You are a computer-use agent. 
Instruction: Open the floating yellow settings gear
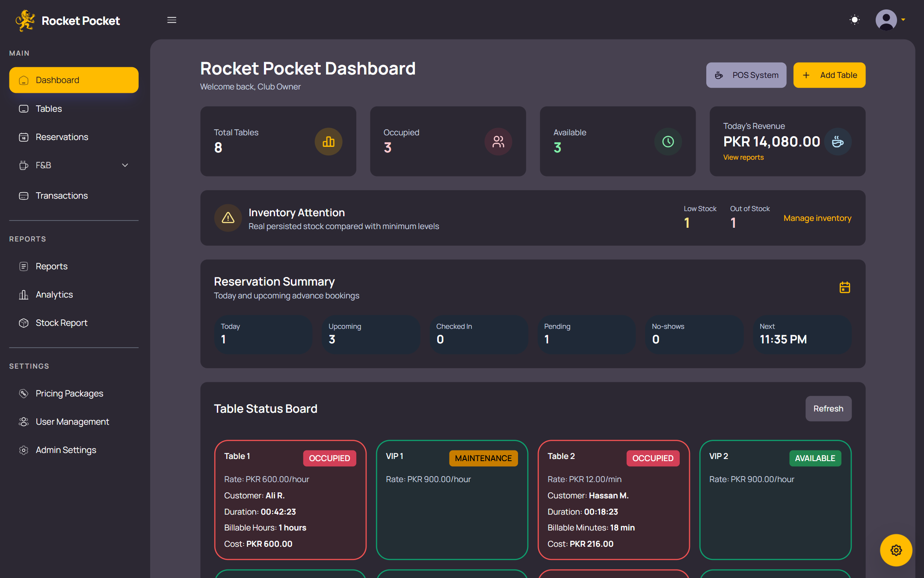(896, 550)
